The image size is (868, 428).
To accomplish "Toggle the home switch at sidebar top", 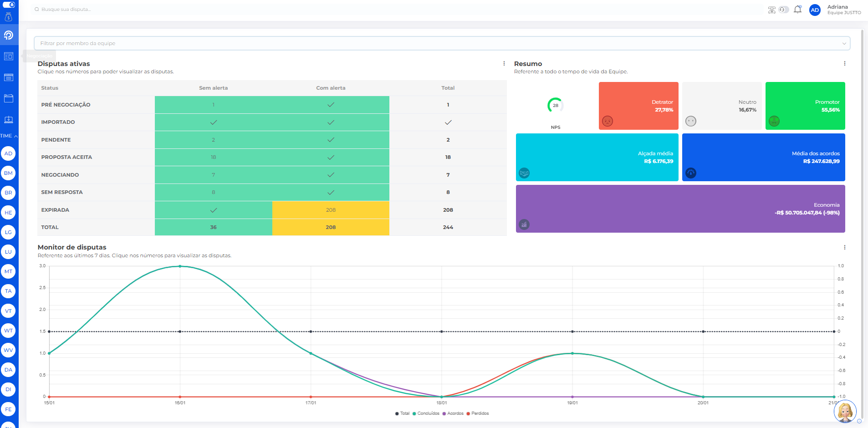I will coord(9,5).
